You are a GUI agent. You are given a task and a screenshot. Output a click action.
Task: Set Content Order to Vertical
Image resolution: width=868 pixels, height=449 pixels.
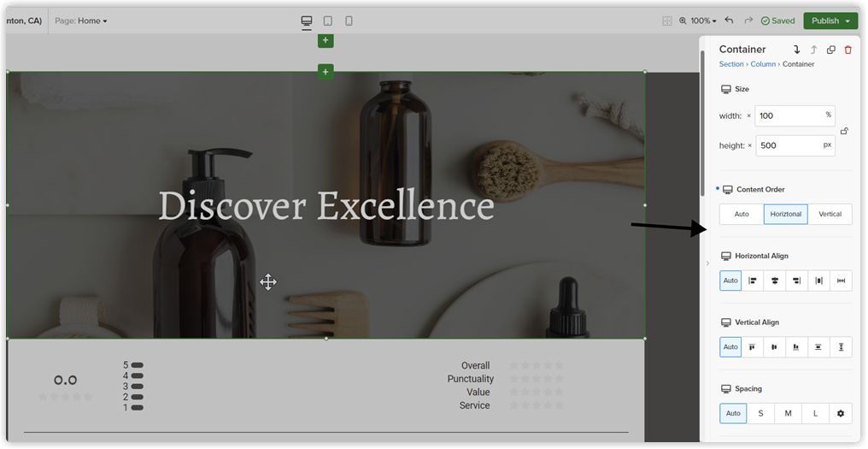point(830,214)
